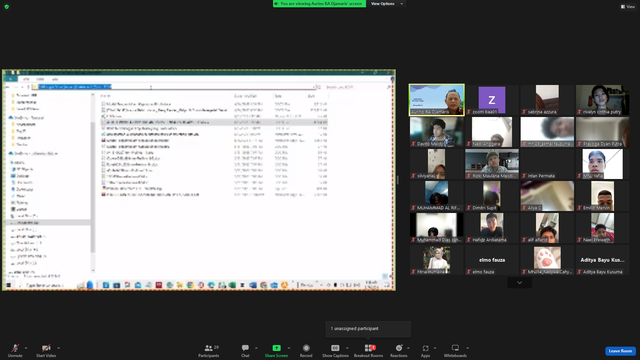This screenshot has width=640, height=360.
Task: Click the address bar in shared Explorer window
Action: pos(174,87)
